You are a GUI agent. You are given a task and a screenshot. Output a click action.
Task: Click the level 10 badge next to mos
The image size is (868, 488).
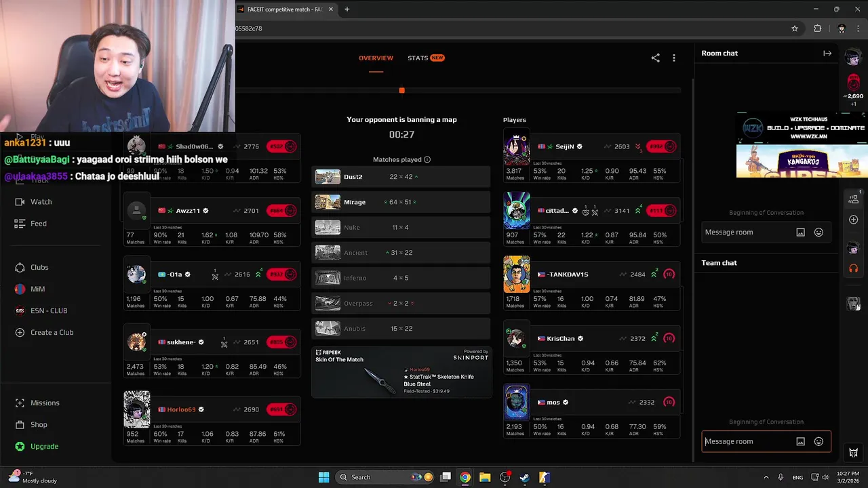point(669,403)
